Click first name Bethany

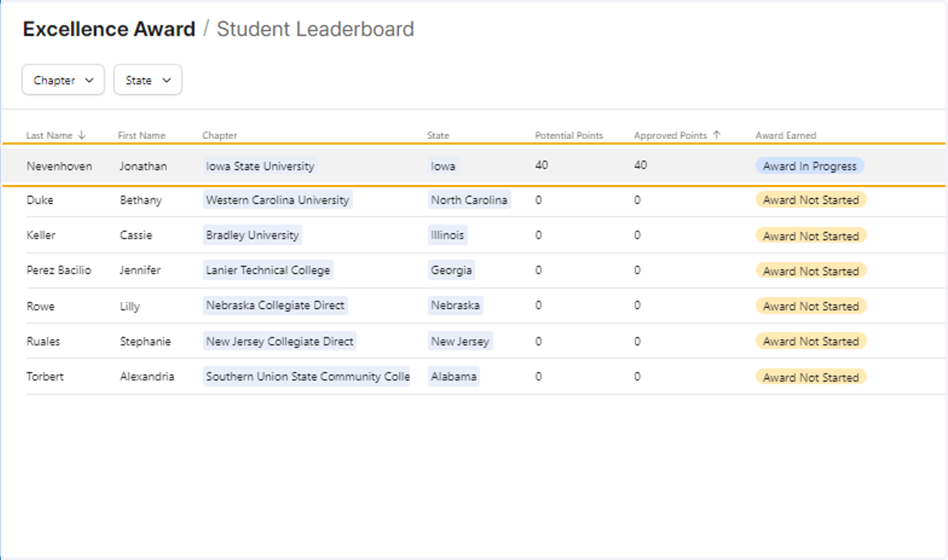[x=141, y=200]
